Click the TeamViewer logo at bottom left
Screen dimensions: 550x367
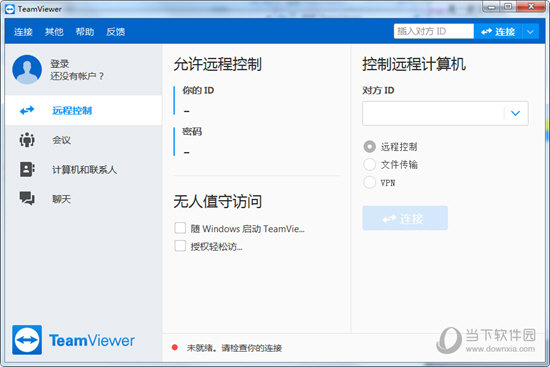73,340
